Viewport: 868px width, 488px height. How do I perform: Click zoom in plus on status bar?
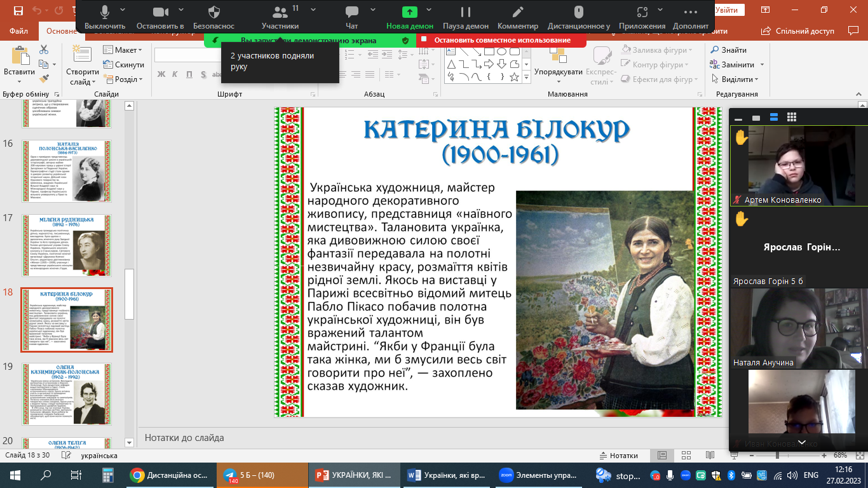(x=825, y=456)
